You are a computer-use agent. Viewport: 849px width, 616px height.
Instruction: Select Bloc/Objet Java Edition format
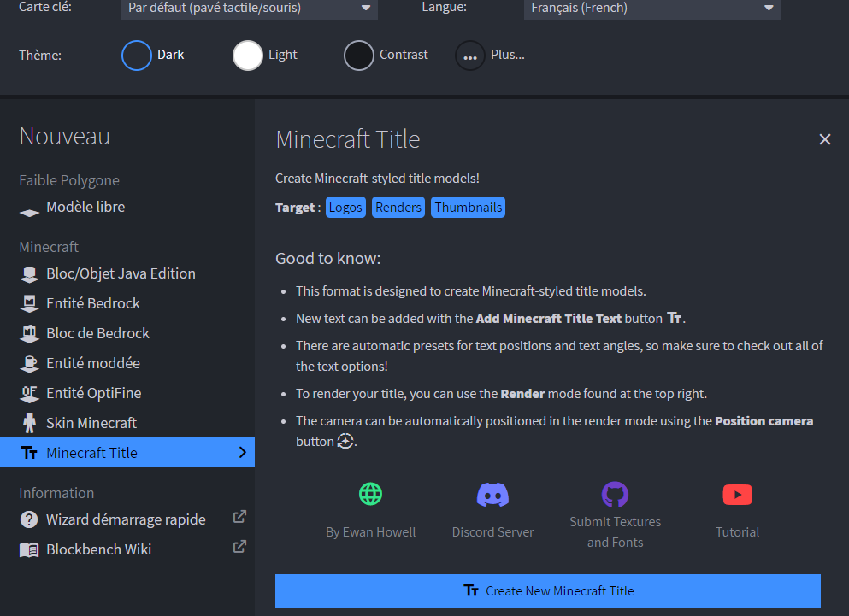[127, 274]
